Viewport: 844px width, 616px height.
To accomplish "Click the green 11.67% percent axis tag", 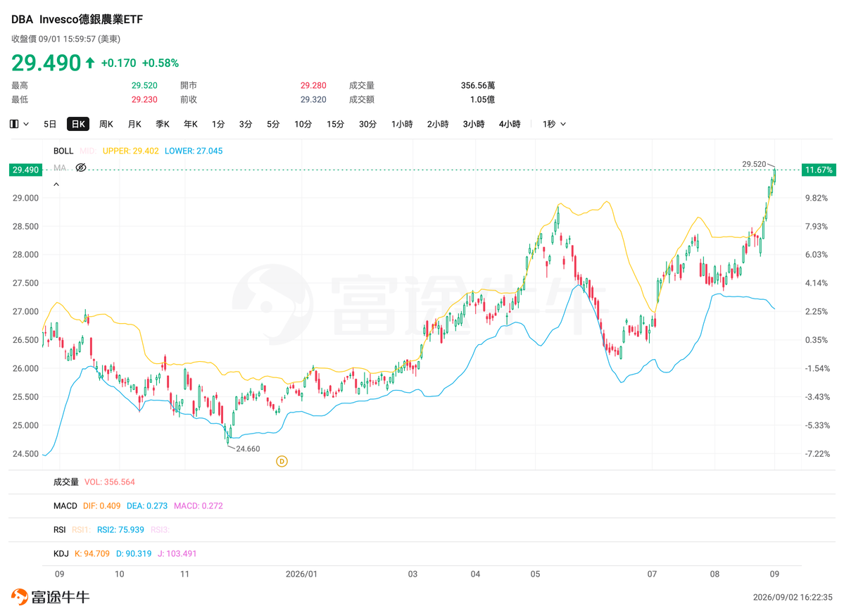I will [x=819, y=170].
